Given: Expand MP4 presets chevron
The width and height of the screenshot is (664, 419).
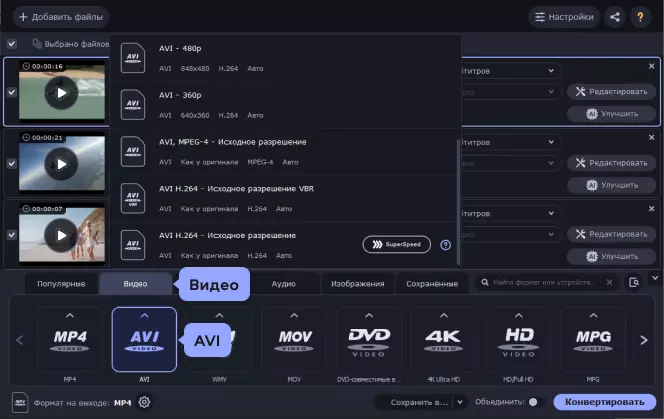Looking at the screenshot, I should click(70, 316).
